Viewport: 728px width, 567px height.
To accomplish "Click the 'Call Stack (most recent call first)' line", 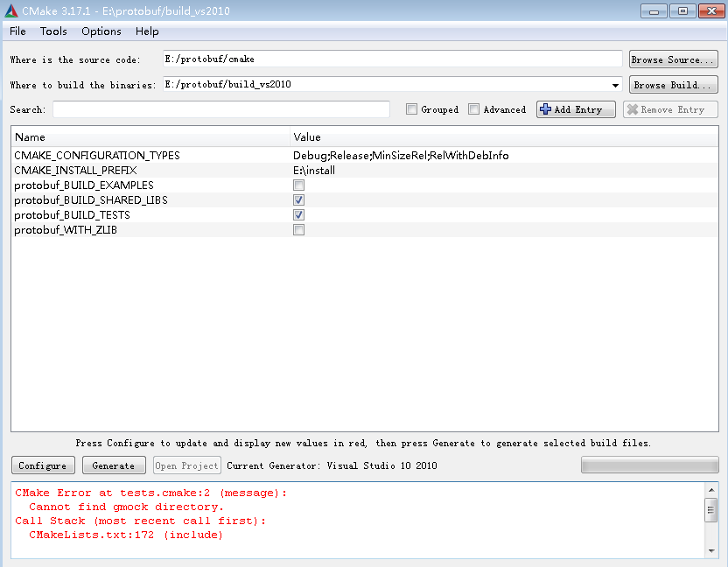I will 140,521.
